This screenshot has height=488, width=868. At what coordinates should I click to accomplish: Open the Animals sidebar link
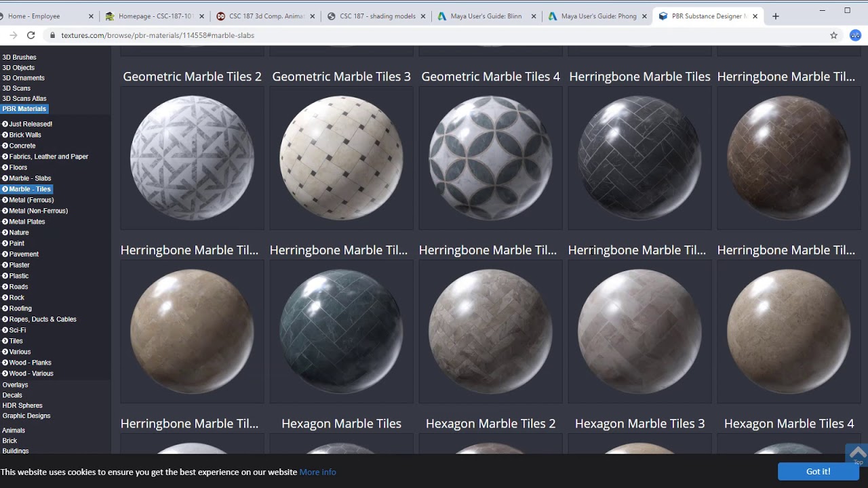pyautogui.click(x=14, y=430)
